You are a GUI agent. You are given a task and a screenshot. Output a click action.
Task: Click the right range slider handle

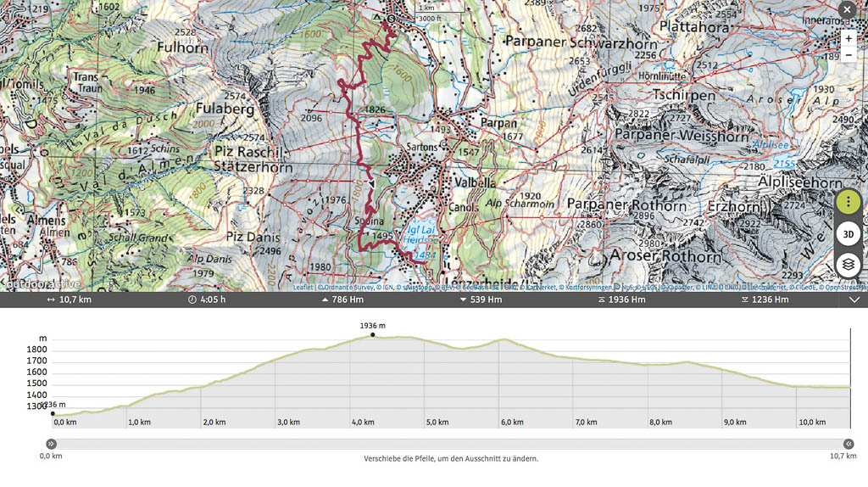(x=849, y=444)
